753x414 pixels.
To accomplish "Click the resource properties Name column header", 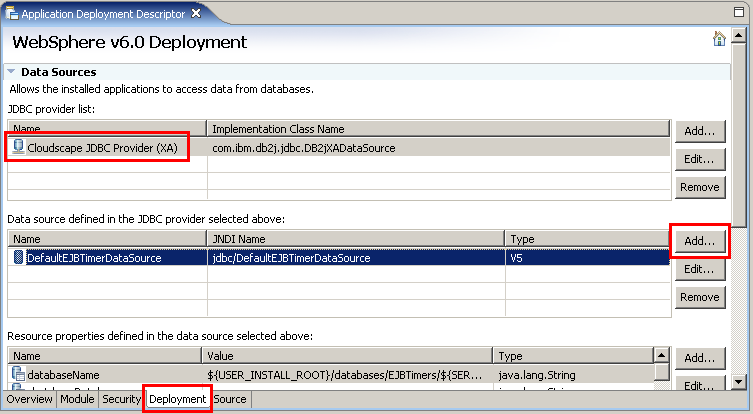I will [105, 356].
